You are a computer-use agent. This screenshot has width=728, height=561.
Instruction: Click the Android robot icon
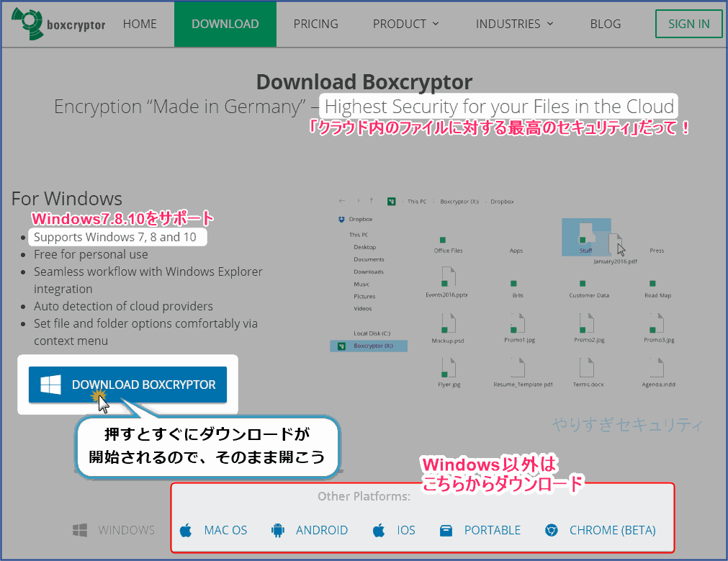[278, 530]
